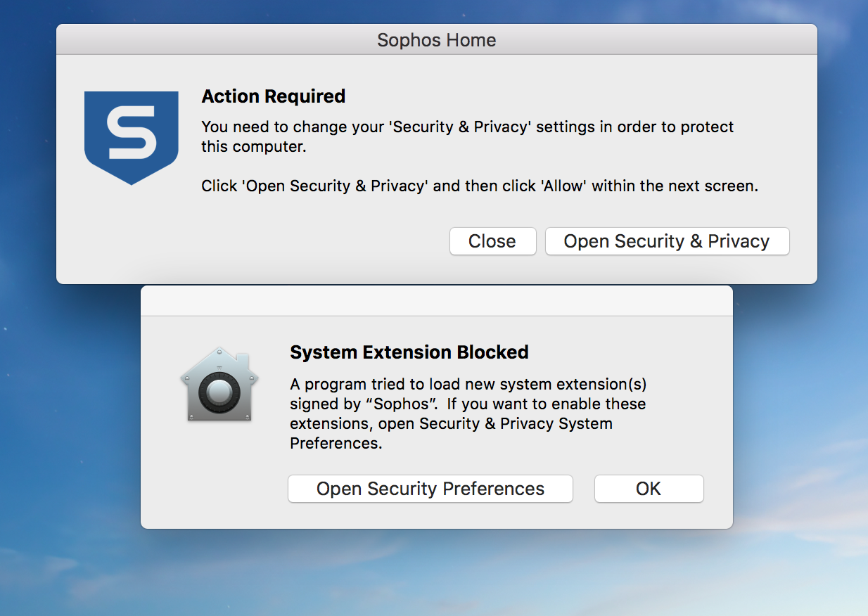868x616 pixels.
Task: Dismiss System Extension Blocked dialog with OK
Action: coord(649,489)
